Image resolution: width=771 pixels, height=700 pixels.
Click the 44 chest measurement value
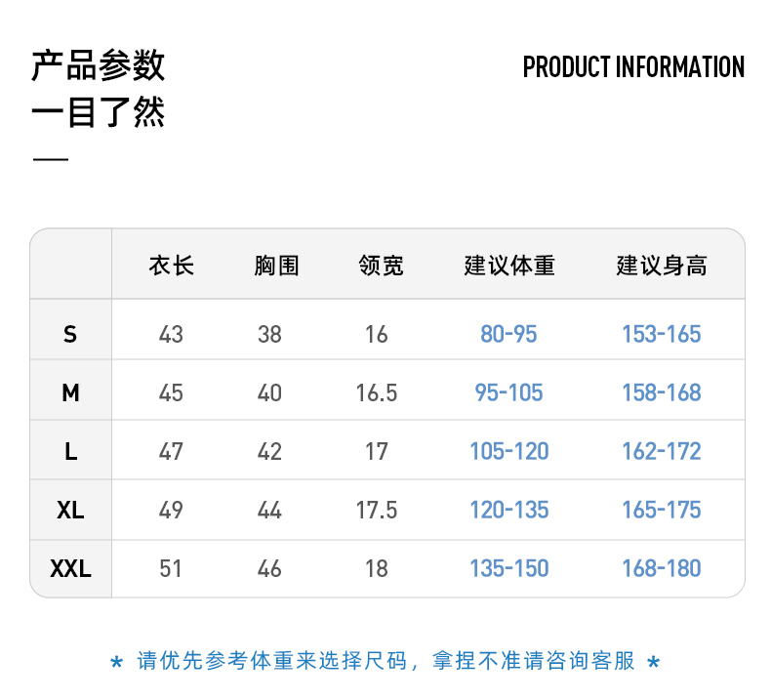click(269, 511)
